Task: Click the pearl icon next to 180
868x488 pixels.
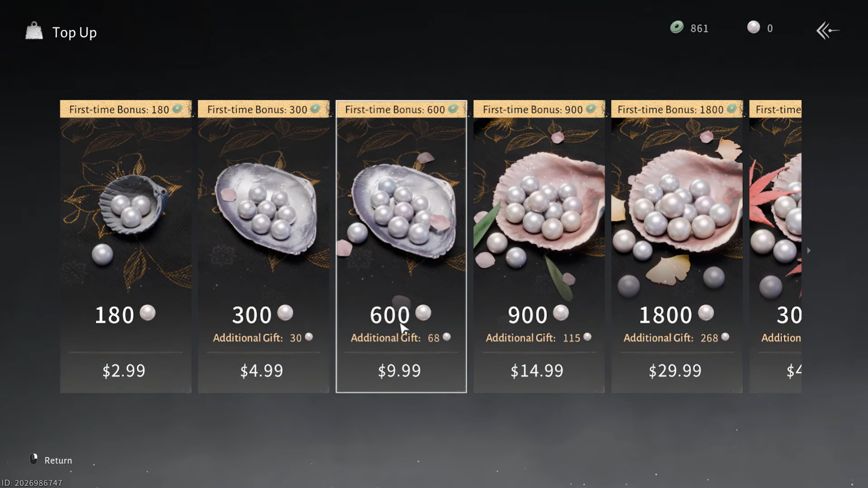Action: tap(147, 313)
